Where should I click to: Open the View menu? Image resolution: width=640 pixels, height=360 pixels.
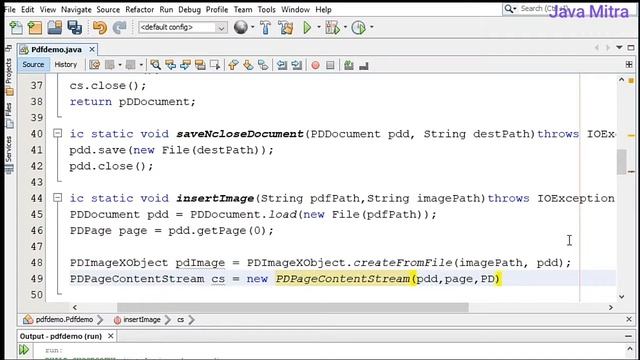click(48, 9)
